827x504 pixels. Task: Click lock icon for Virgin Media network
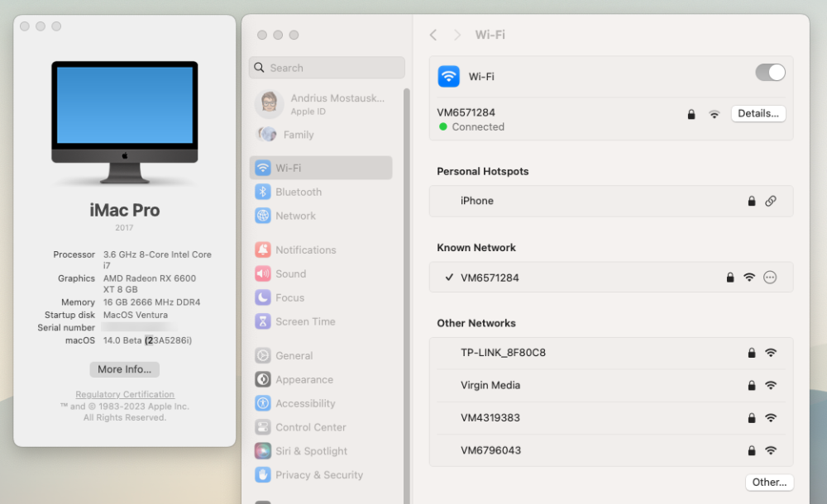click(x=752, y=385)
